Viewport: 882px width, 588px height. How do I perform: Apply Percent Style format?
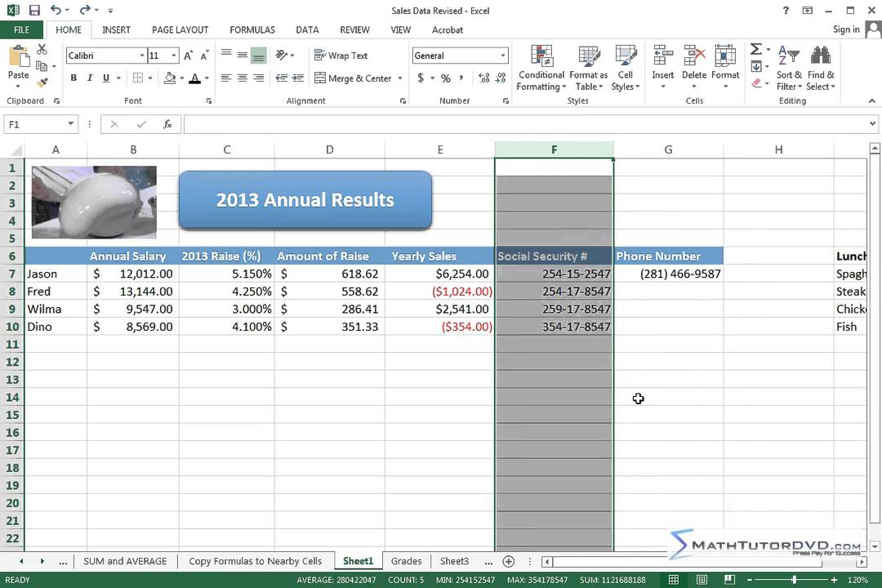point(446,78)
